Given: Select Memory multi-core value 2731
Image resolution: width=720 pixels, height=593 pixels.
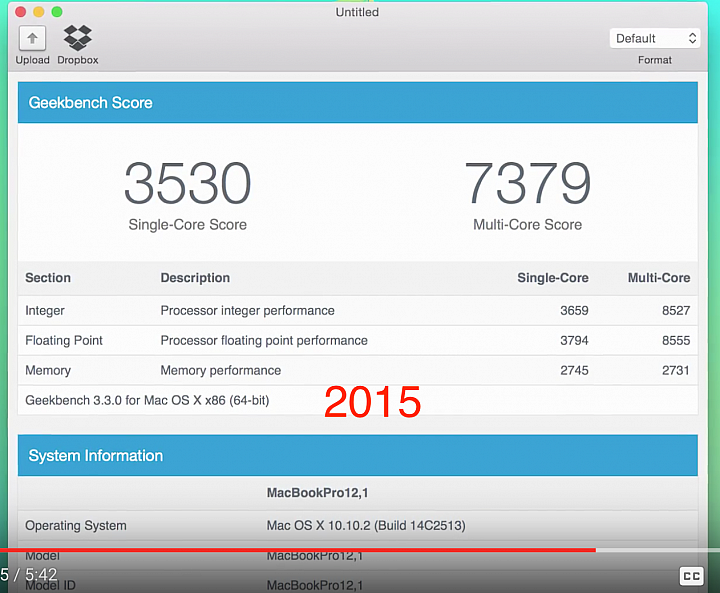Looking at the screenshot, I should (x=675, y=370).
